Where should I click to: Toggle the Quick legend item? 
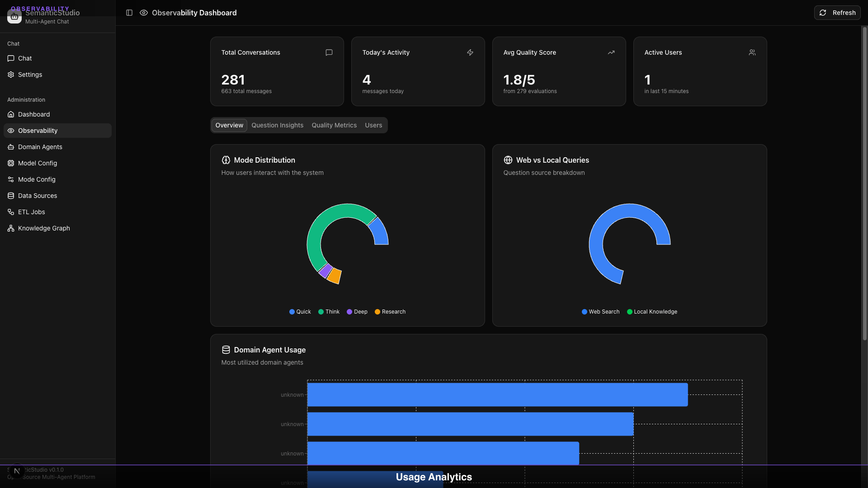300,312
